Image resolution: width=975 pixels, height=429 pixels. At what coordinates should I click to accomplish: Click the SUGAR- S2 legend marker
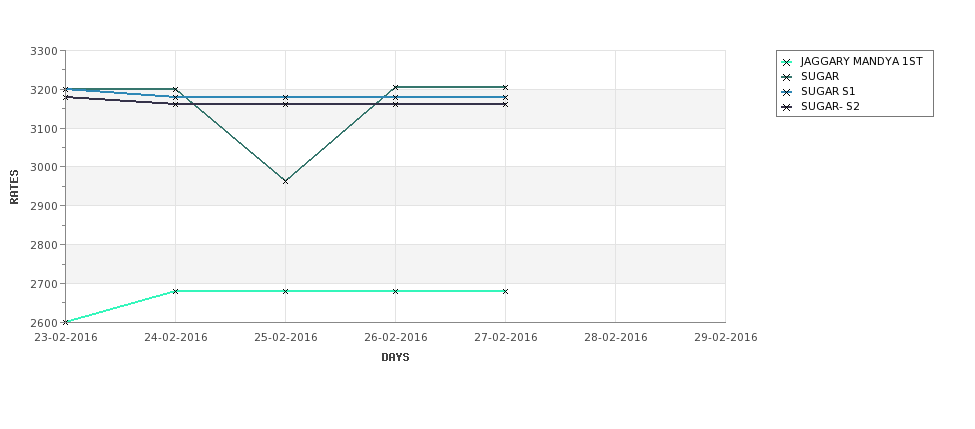coord(787,107)
